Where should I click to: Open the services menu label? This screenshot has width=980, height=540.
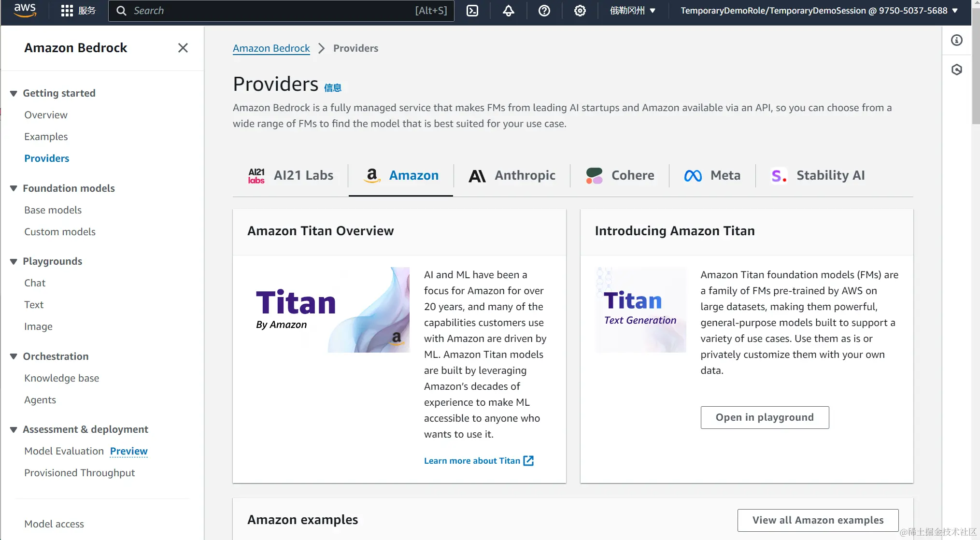[87, 11]
